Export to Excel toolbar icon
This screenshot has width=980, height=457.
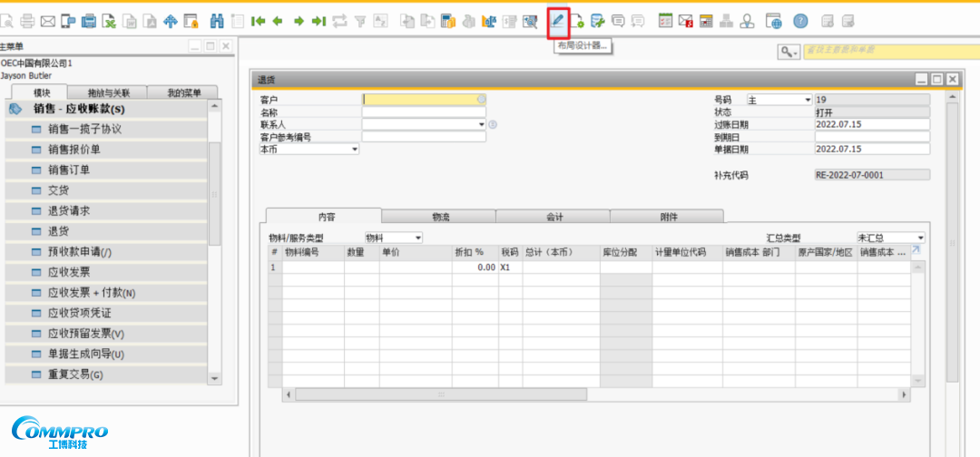pos(109,20)
